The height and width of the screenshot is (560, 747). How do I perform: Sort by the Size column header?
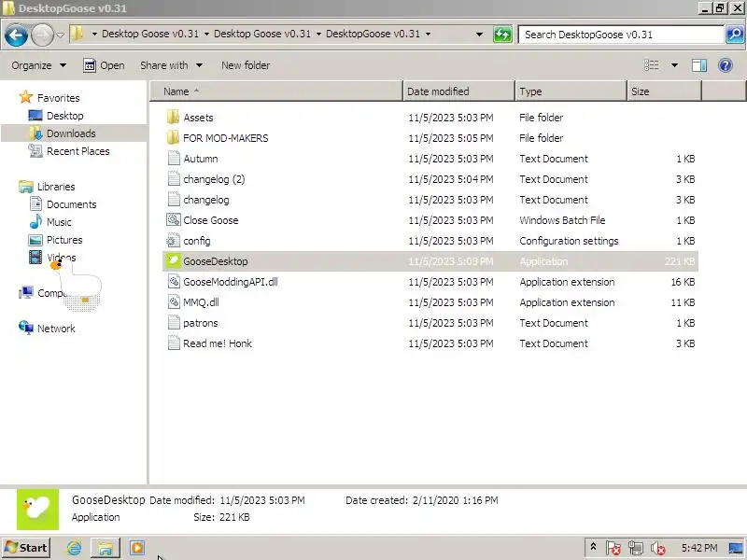click(664, 91)
